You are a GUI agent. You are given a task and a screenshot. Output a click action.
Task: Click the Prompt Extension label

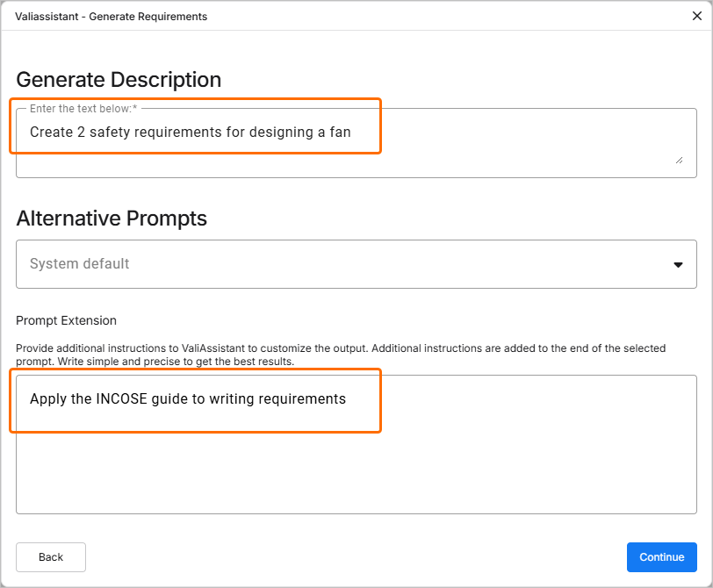[66, 320]
